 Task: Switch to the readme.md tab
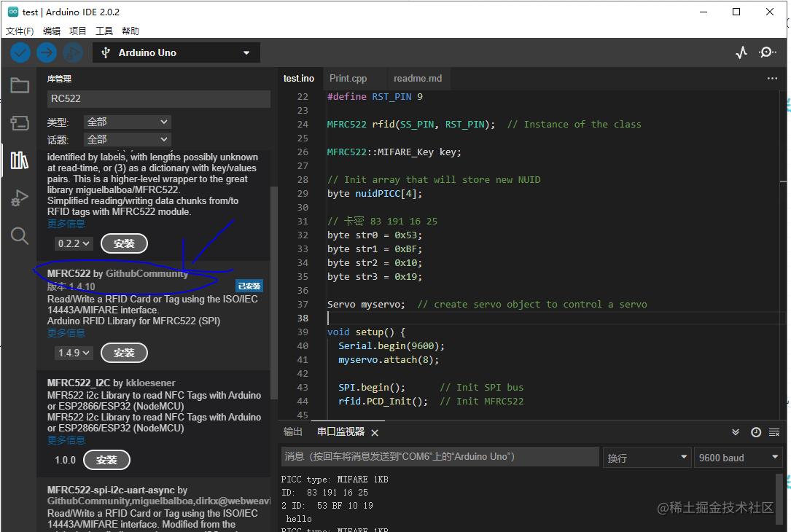418,79
